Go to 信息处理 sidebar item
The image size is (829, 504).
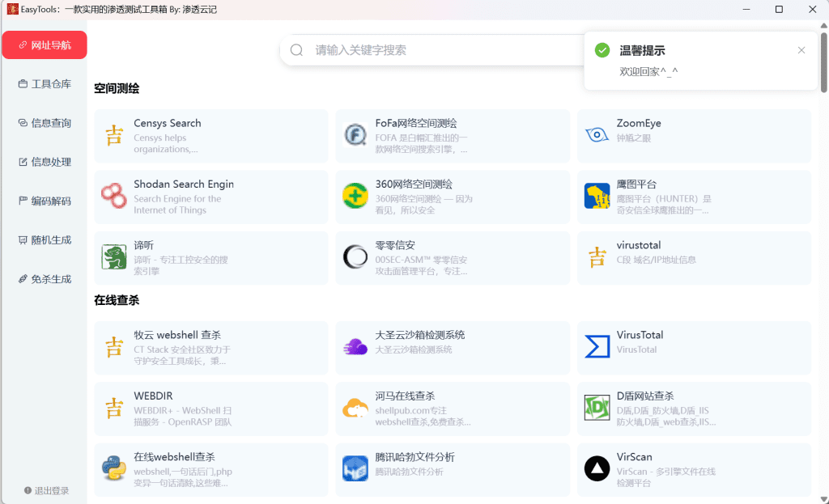coord(45,162)
